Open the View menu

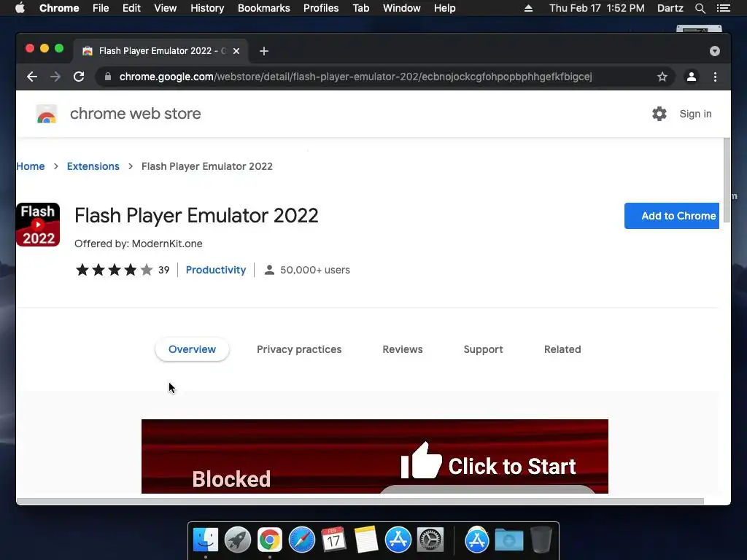point(166,8)
